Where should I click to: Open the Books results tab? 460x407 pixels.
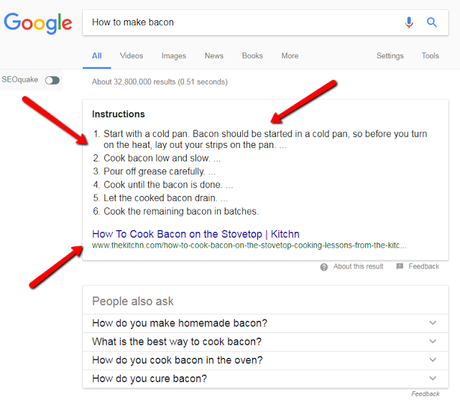(252, 56)
